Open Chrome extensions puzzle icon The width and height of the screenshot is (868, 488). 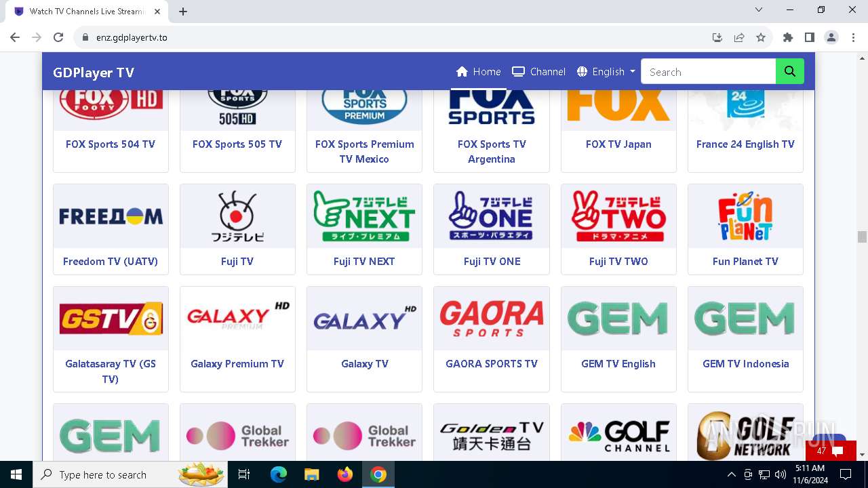[x=788, y=37]
